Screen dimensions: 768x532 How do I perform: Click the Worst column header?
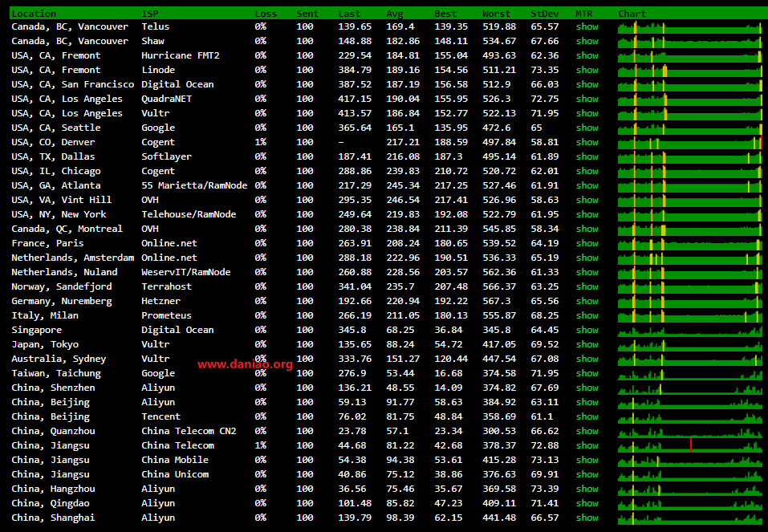496,14
